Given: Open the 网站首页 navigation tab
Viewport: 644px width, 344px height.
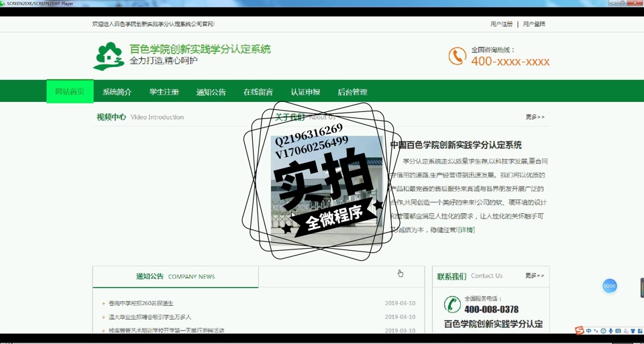Looking at the screenshot, I should [x=70, y=92].
